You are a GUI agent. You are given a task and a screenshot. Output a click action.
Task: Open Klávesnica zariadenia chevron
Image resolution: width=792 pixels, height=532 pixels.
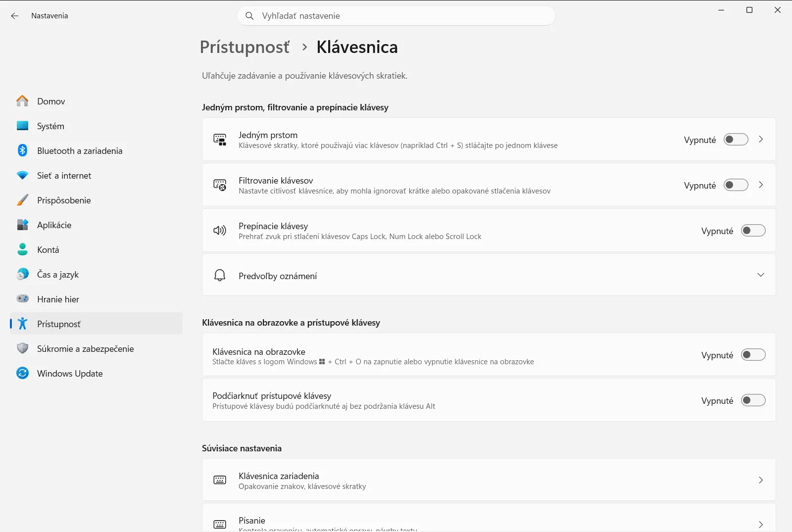[x=761, y=480]
